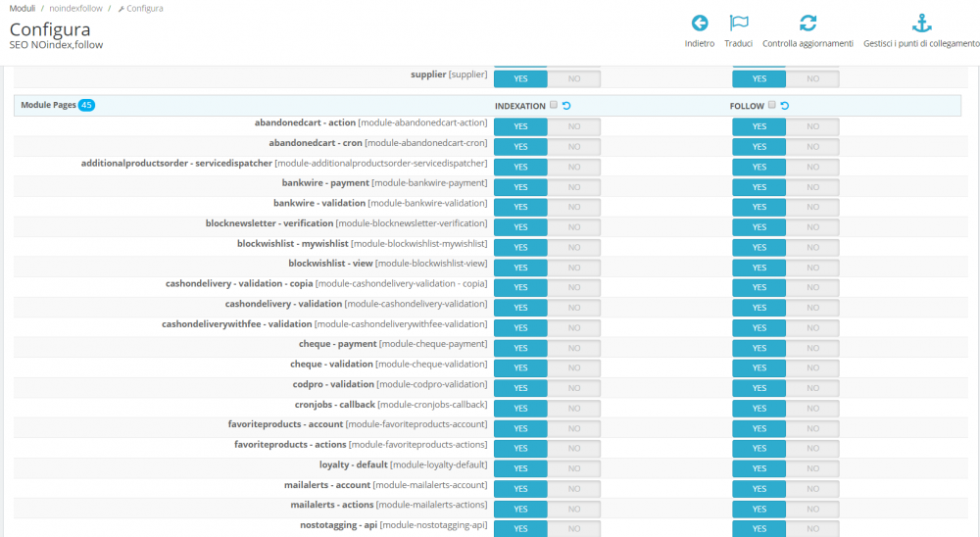980x537 pixels.
Task: Click the cronjobs - callback row label
Action: [x=391, y=405]
